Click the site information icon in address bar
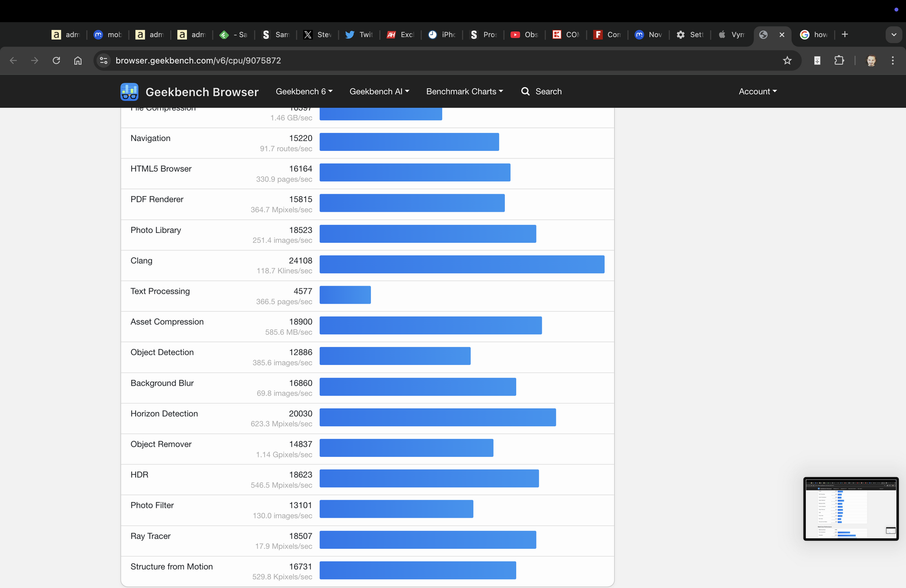Viewport: 906px width, 588px height. (x=104, y=60)
